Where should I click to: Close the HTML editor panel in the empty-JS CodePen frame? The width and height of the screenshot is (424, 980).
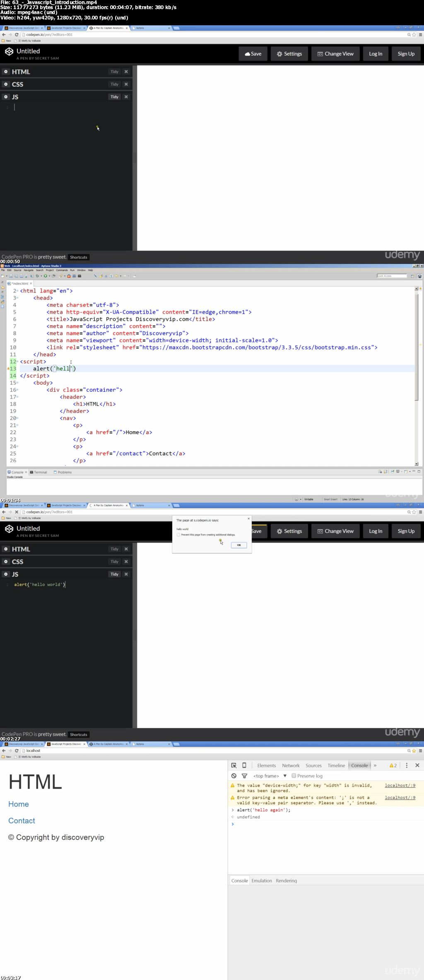(x=126, y=72)
